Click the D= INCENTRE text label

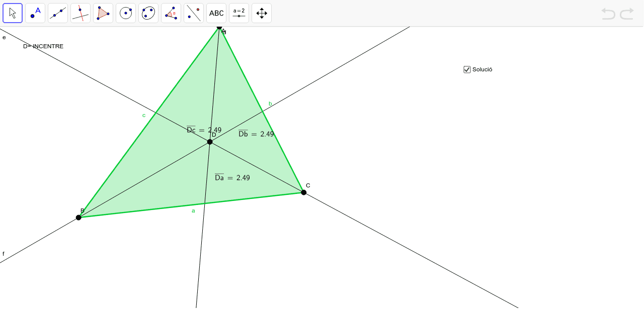pos(43,46)
